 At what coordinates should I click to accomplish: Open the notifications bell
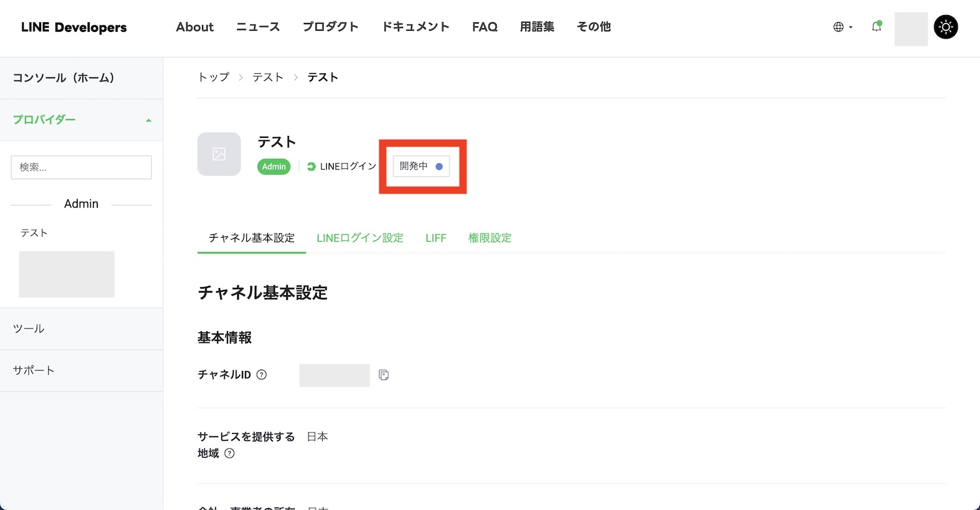coord(877,27)
